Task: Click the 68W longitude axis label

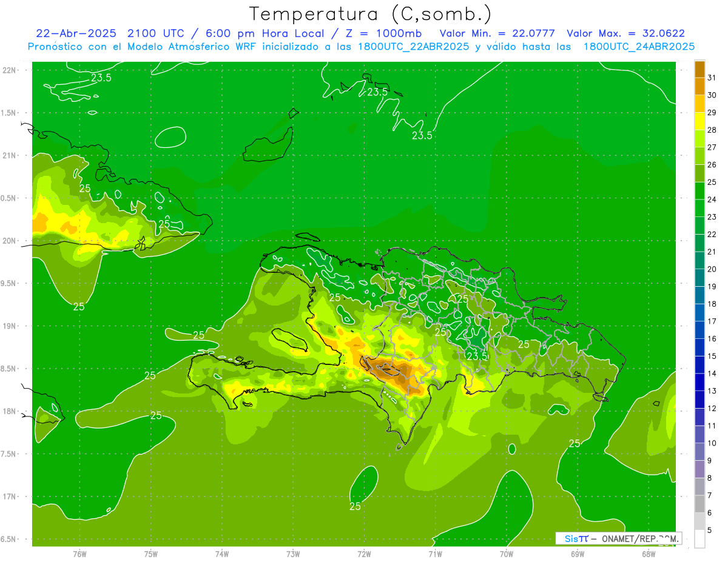Action: click(649, 554)
